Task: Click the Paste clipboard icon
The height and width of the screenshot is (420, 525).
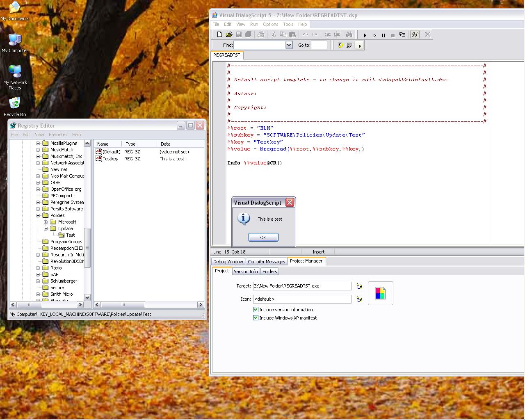Action: [x=292, y=35]
